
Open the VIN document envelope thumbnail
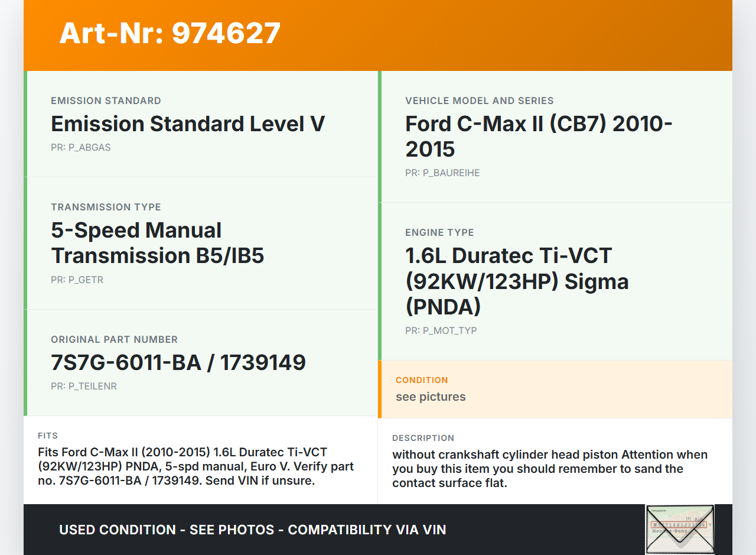point(680,529)
